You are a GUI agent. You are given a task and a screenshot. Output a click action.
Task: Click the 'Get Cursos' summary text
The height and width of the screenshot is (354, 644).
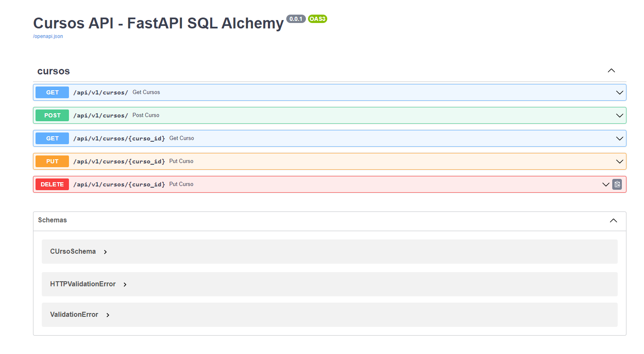(146, 92)
